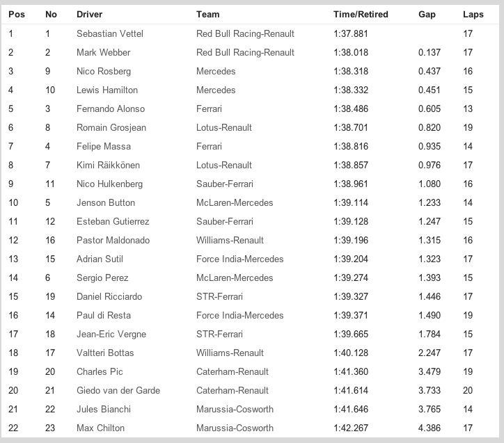This screenshot has width=504, height=443.
Task: Open driver Sebastian Vettel
Action: pos(110,33)
